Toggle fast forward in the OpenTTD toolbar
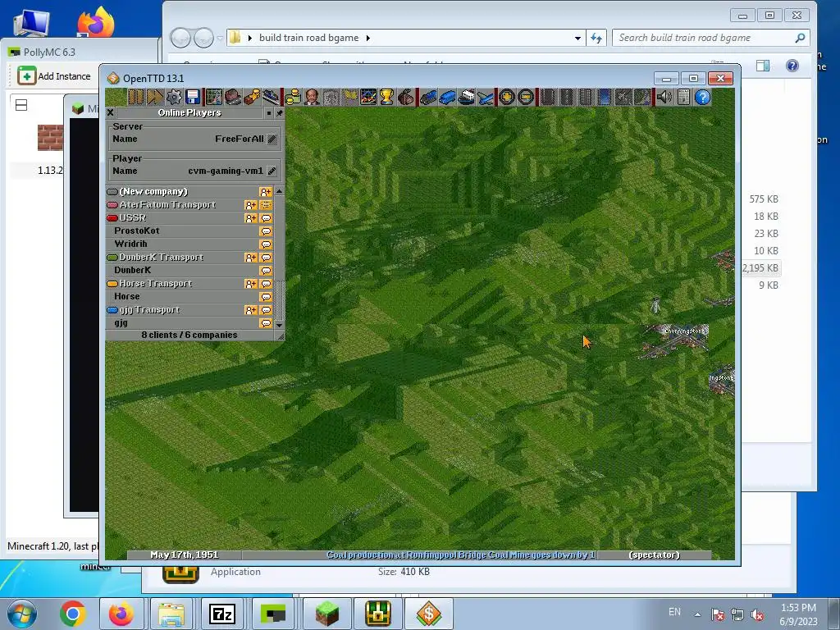840x630 pixels. [x=155, y=97]
